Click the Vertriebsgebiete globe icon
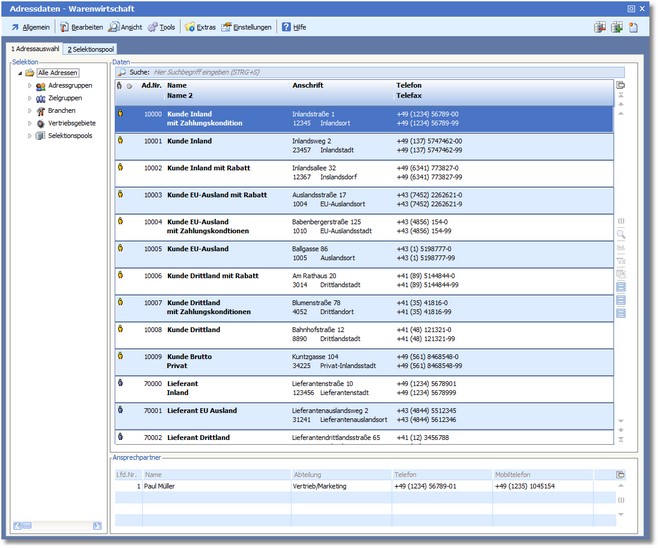Screen dimensions: 658x548 pyautogui.click(x=40, y=123)
